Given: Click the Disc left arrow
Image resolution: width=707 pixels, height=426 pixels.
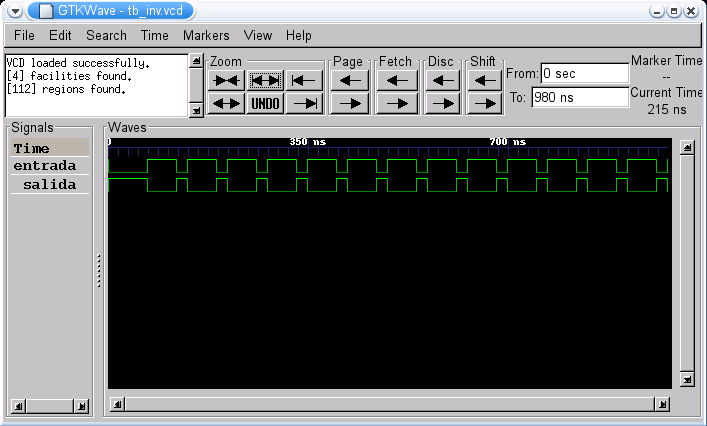Looking at the screenshot, I should point(441,81).
